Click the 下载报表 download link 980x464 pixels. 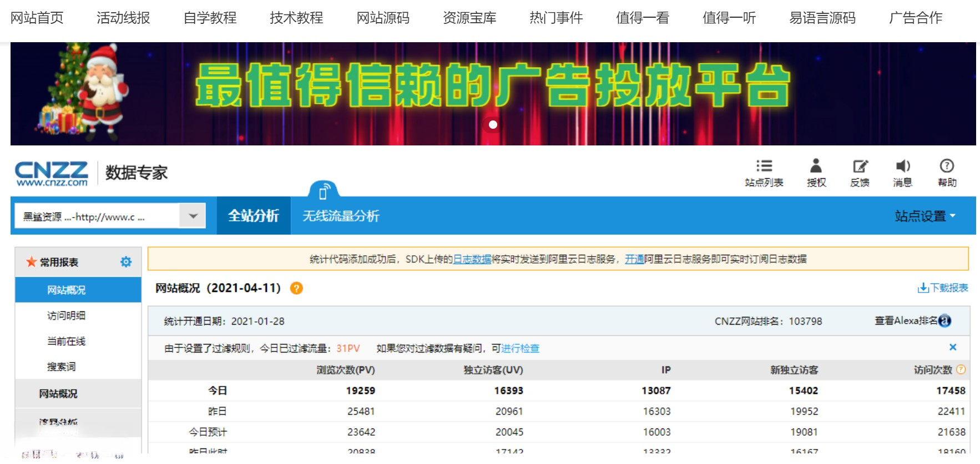click(943, 288)
